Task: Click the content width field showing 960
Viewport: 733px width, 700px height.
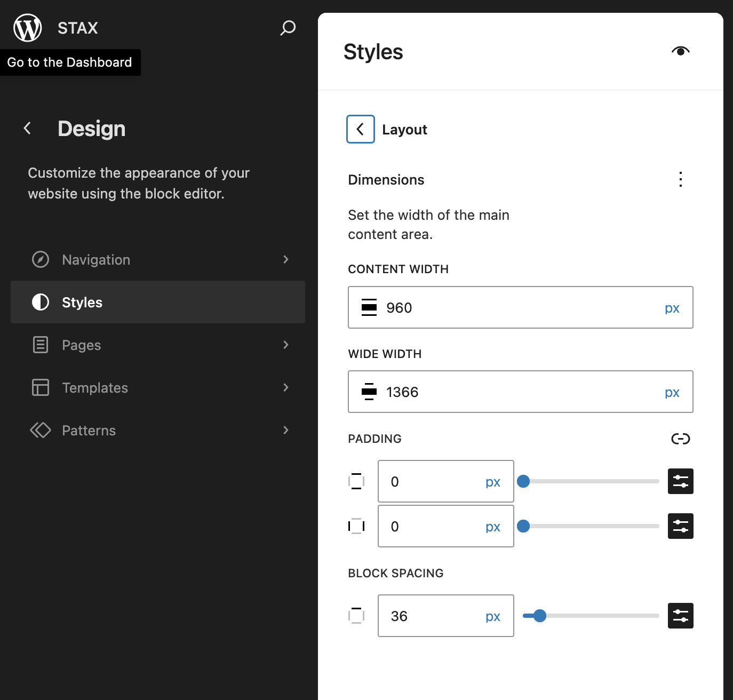Action: tap(521, 307)
